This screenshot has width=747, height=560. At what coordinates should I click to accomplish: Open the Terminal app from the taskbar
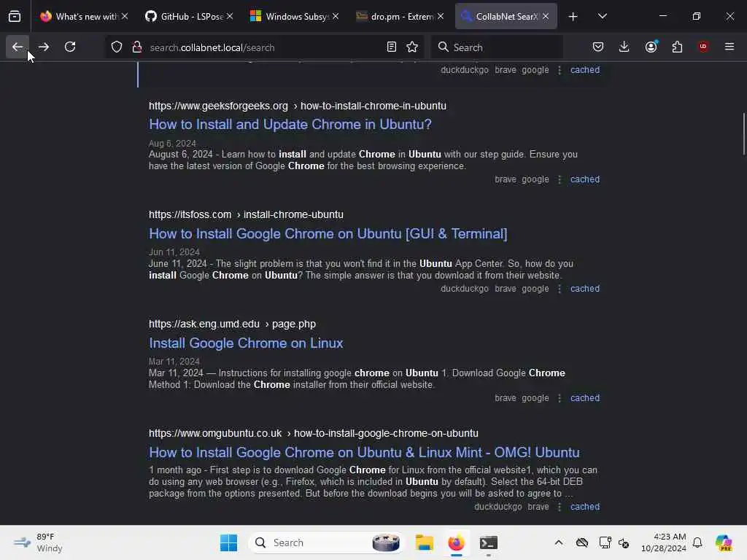488,542
